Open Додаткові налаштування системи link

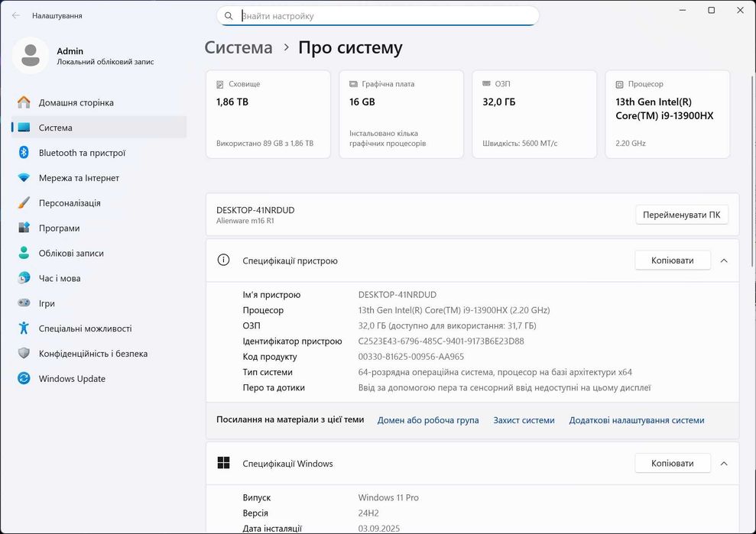tap(636, 420)
